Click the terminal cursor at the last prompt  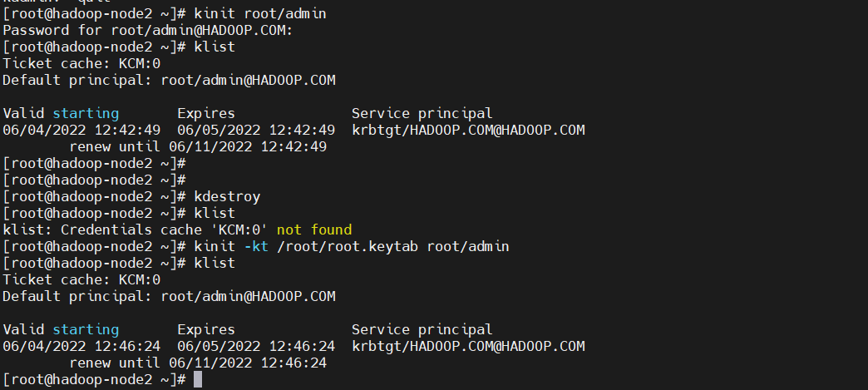pos(198,379)
